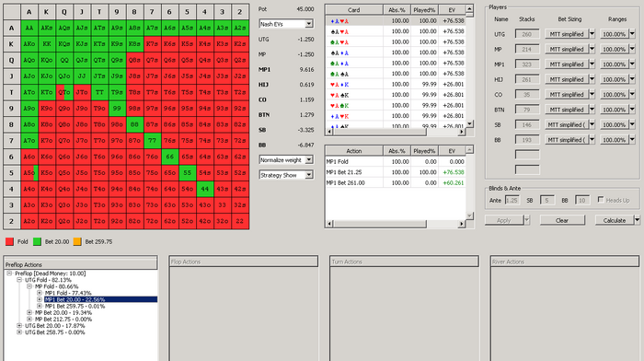Image resolution: width=644 pixels, height=361 pixels.
Task: Click the Apply button
Action: [x=504, y=220]
